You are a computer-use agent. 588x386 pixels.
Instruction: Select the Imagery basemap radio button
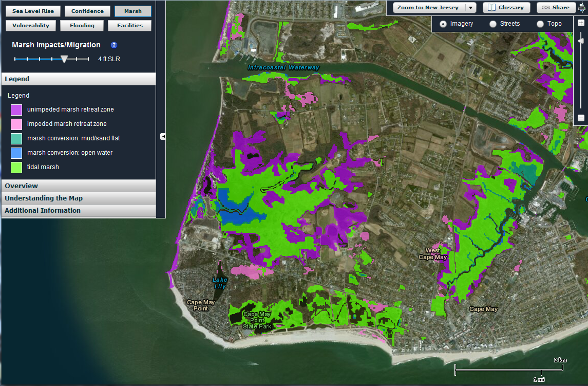[443, 24]
